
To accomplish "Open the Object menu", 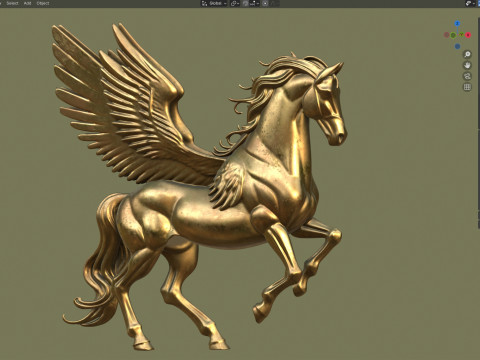I will tap(43, 3).
